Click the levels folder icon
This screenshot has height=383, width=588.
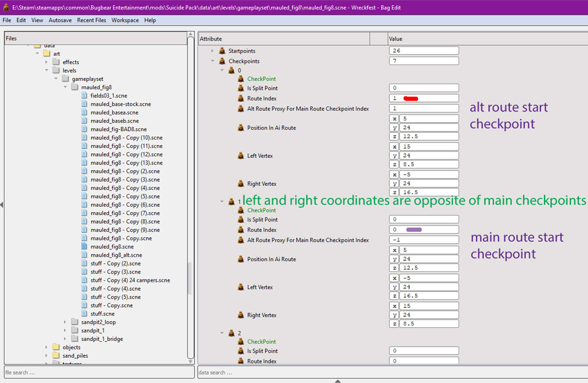point(56,70)
